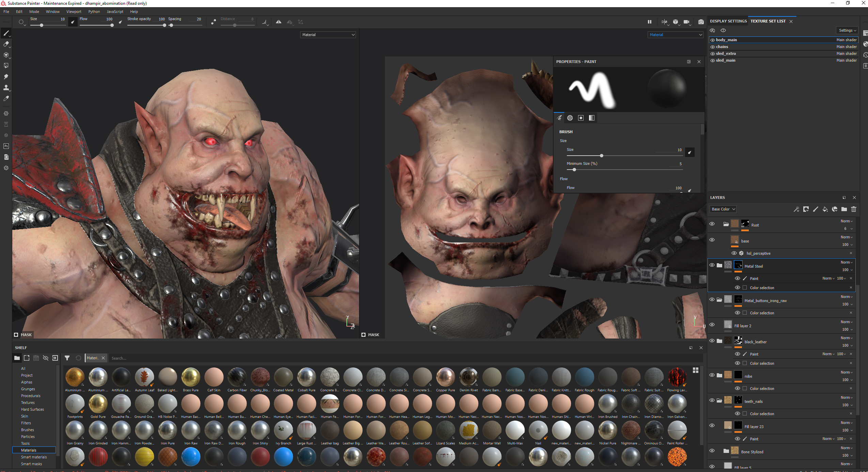Viewport: 868px width, 472px height.
Task: Hide the Metal Steel layer
Action: point(712,265)
